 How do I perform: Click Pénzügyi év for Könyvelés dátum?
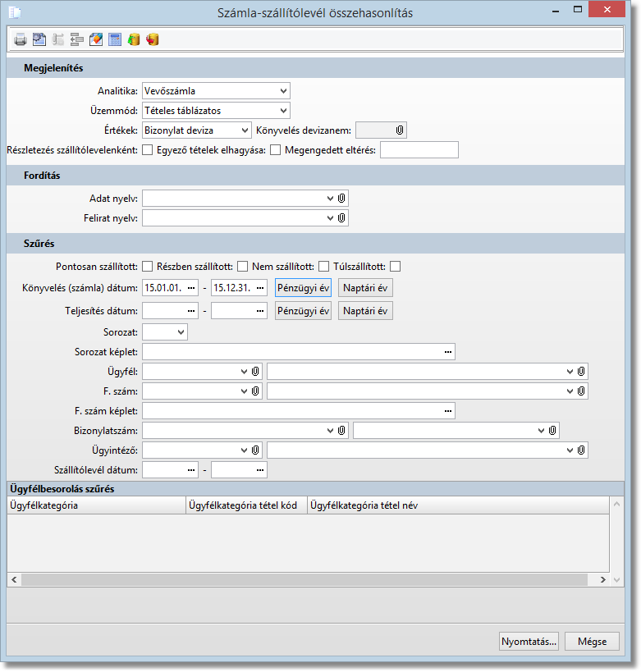[x=303, y=288]
